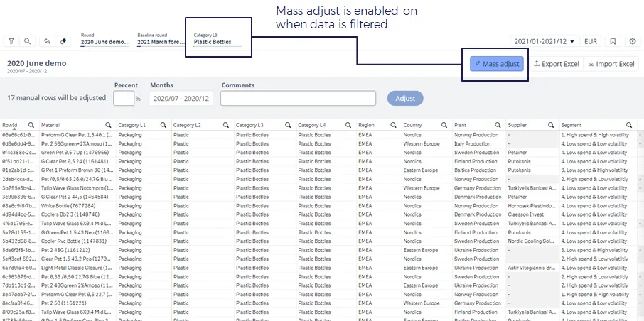644x321 pixels.
Task: Click the Mass adjust button
Action: coord(497,64)
